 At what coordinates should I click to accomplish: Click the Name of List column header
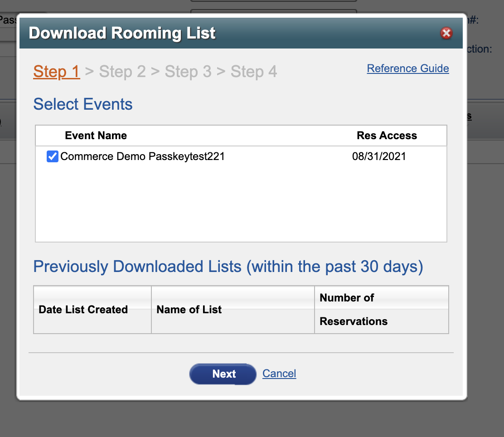pyautogui.click(x=189, y=309)
